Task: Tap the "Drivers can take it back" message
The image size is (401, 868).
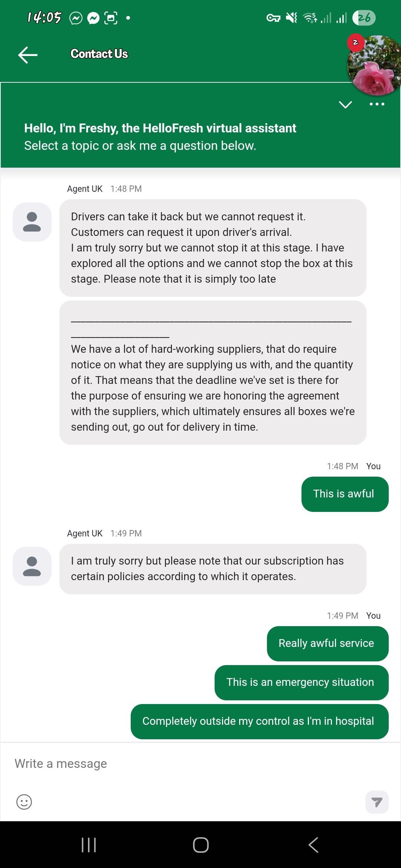Action: pyautogui.click(x=212, y=248)
